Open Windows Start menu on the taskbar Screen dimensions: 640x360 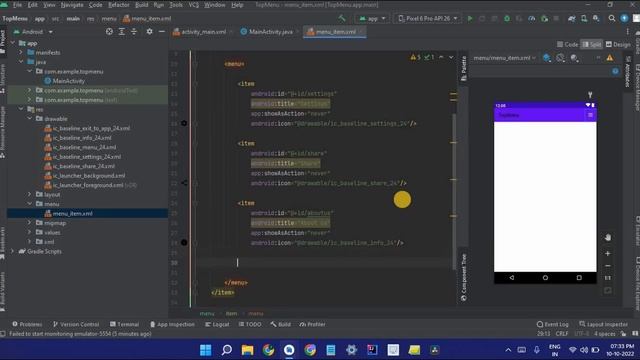205,350
